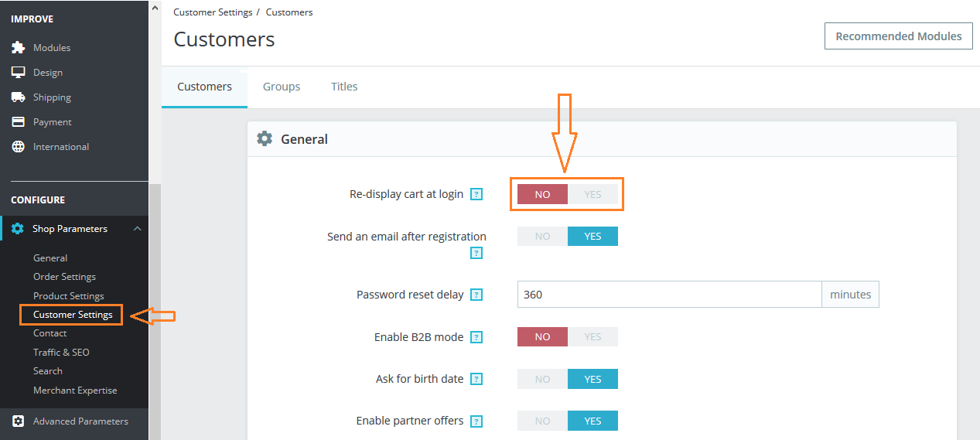Turn Enable B2B mode to YES
This screenshot has height=440, width=980.
592,337
